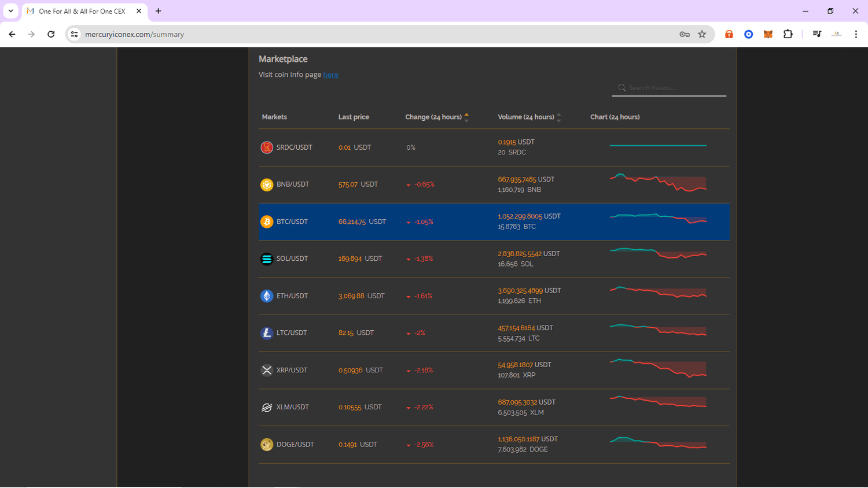Viewport: 868px width, 488px height.
Task: Click the Dogecoin coin icon
Action: point(267,445)
